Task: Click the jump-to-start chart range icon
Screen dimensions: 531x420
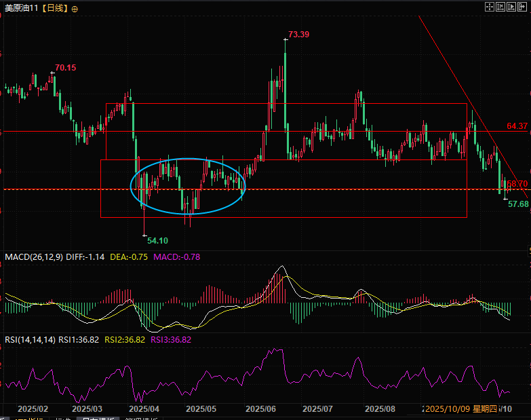Action: click(x=500, y=7)
